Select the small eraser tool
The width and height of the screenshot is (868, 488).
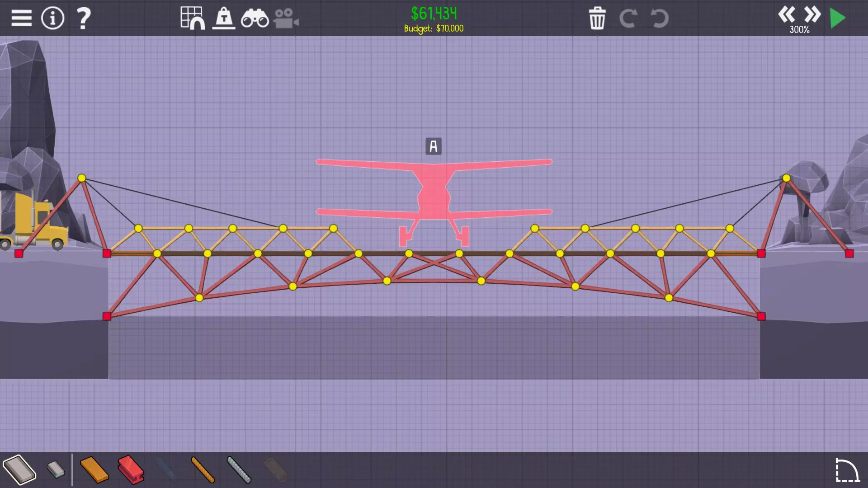56,469
